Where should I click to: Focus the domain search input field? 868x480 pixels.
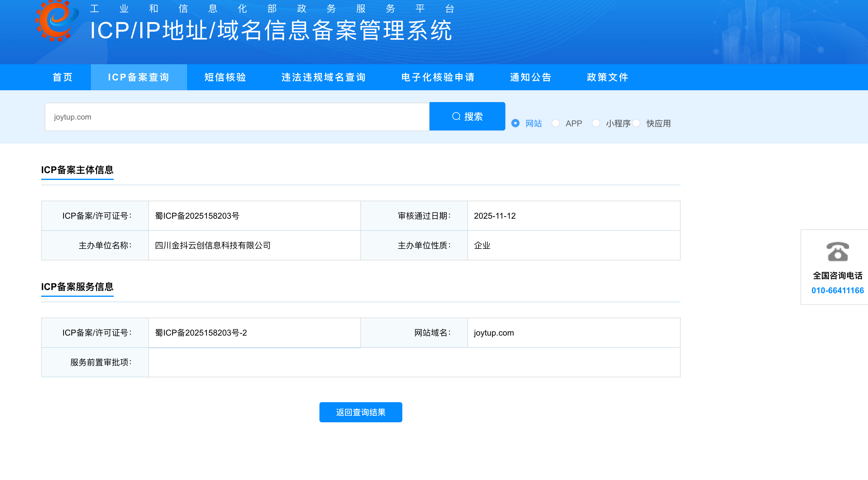[x=237, y=117]
